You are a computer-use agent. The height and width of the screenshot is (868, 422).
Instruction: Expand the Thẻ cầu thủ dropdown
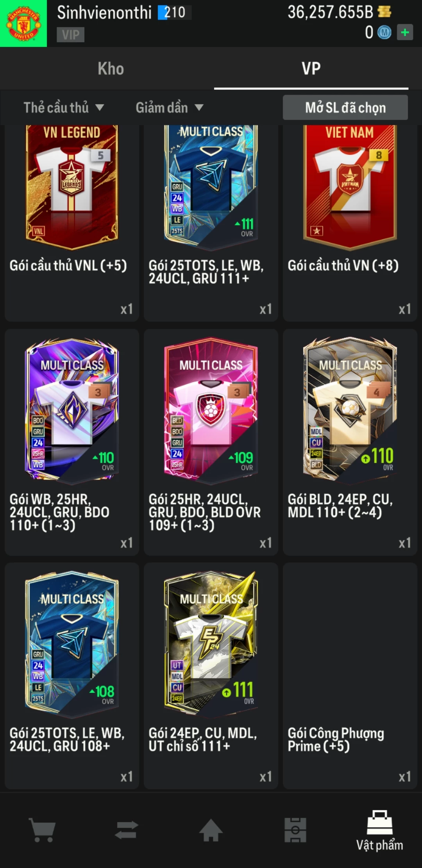pyautogui.click(x=64, y=108)
